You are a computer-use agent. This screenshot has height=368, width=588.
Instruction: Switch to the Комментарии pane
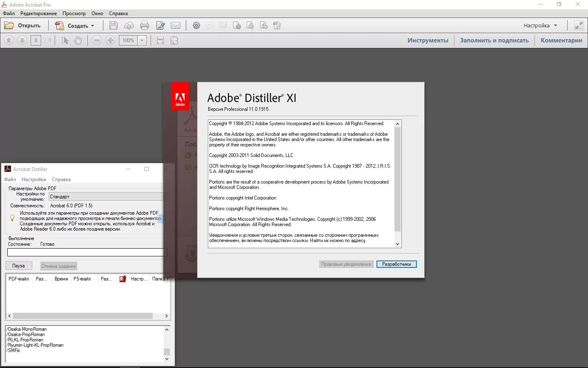point(561,40)
